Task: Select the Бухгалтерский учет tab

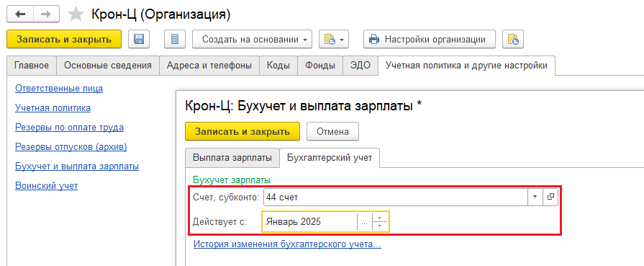Action: [x=330, y=158]
